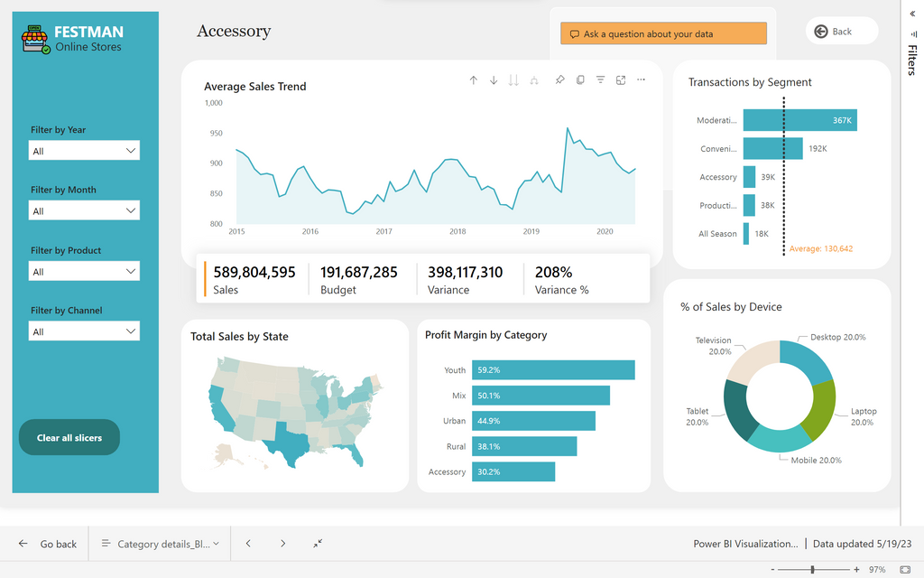Open more options ellipsis on chart
Viewport: 924px width, 578px height.
click(x=642, y=80)
